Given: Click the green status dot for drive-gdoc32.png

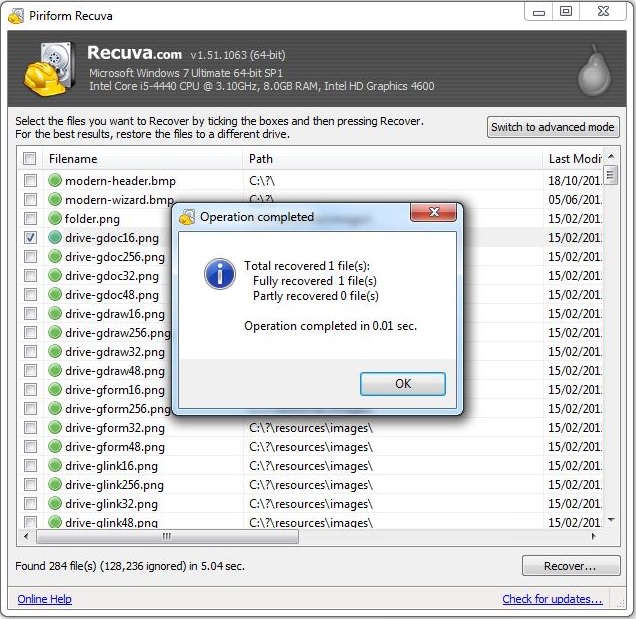Looking at the screenshot, I should click(55, 275).
